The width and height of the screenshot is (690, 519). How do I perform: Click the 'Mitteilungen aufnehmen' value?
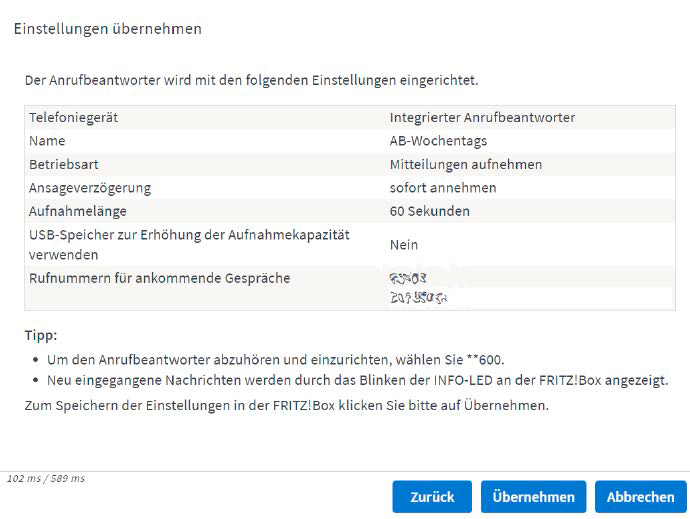coord(466,164)
